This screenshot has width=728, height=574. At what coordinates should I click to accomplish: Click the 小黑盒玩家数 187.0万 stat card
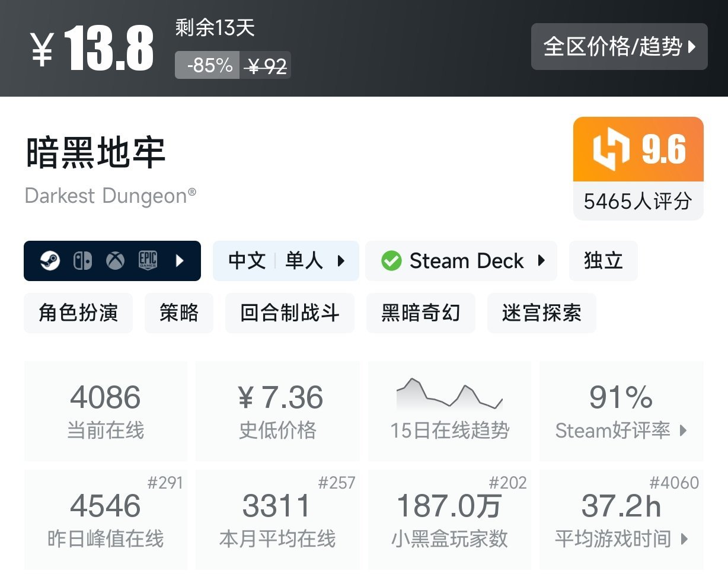coord(449,520)
